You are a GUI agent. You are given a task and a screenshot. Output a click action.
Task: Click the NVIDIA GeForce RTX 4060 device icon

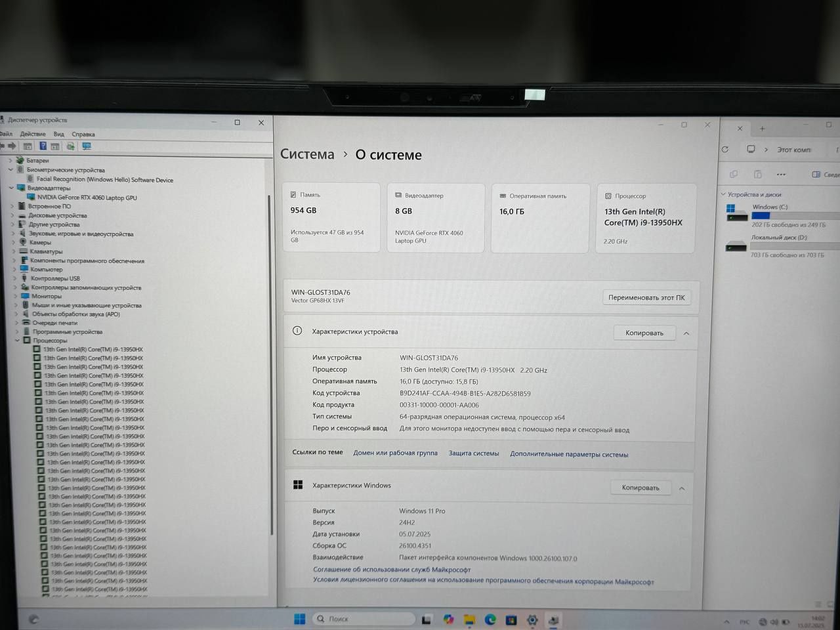pos(31,197)
